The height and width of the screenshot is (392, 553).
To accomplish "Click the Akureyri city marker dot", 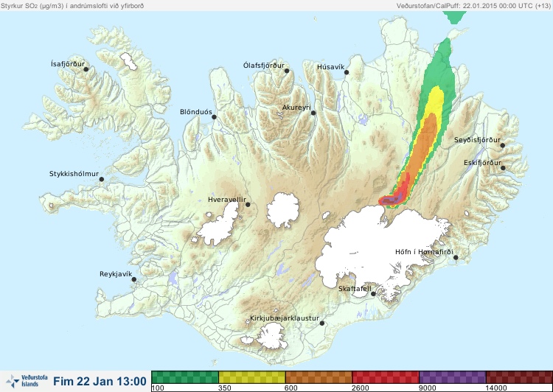I will (x=313, y=113).
